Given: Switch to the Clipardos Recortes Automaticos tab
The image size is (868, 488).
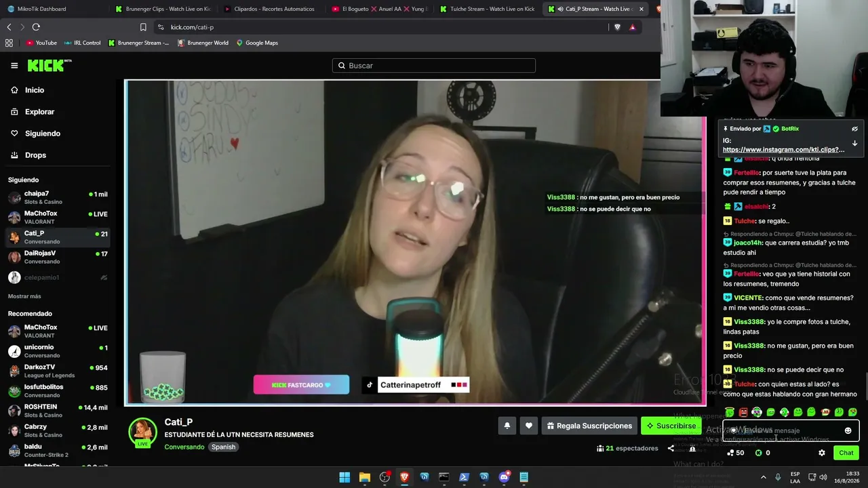Looking at the screenshot, I should 271,9.
